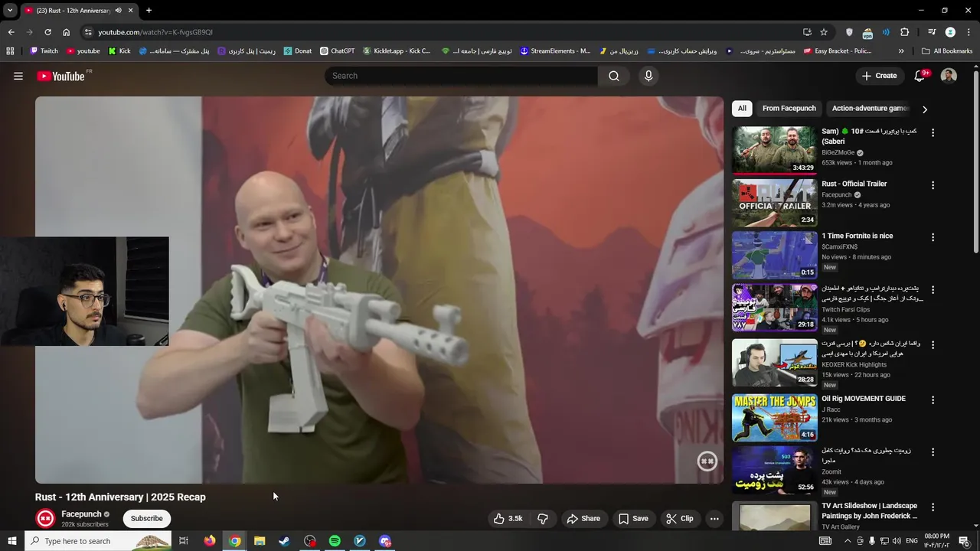Select the Action-adventure games chip
Screen dimensions: 980x551
tap(871, 109)
